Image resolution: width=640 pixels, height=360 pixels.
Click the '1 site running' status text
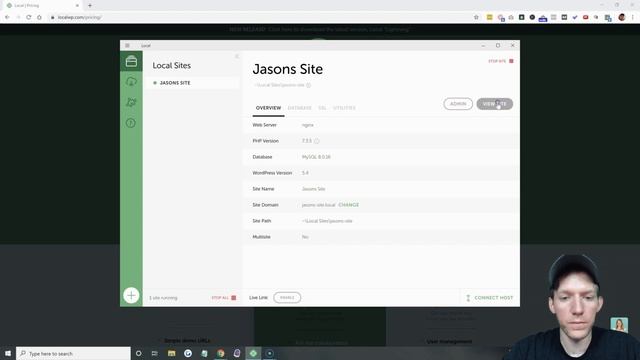click(163, 298)
